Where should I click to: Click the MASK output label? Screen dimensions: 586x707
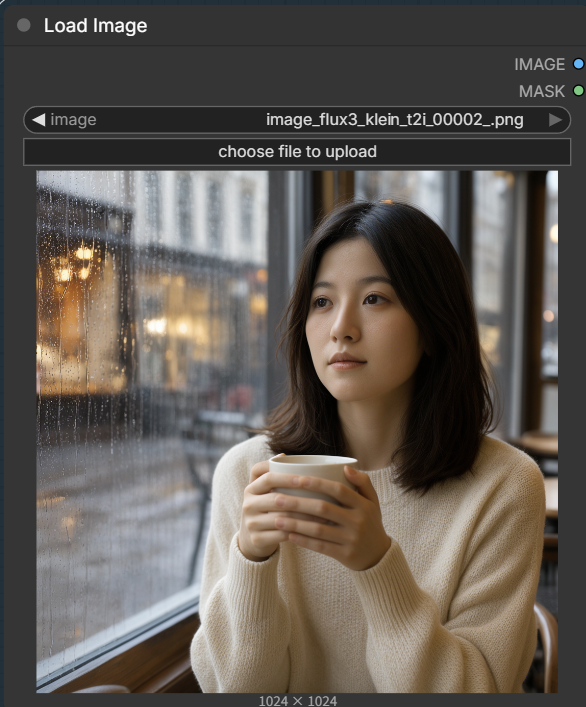(x=542, y=91)
